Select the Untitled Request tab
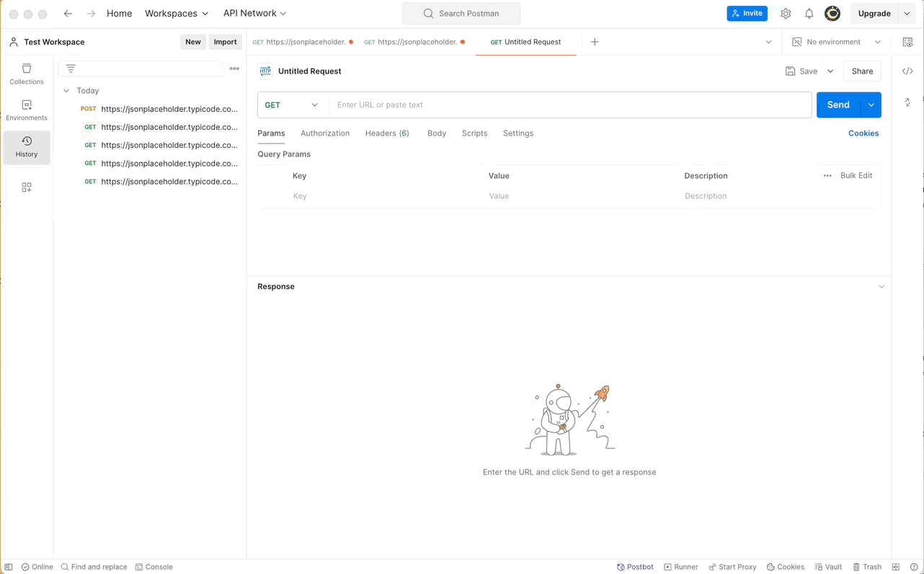Image resolution: width=924 pixels, height=574 pixels. [x=525, y=42]
